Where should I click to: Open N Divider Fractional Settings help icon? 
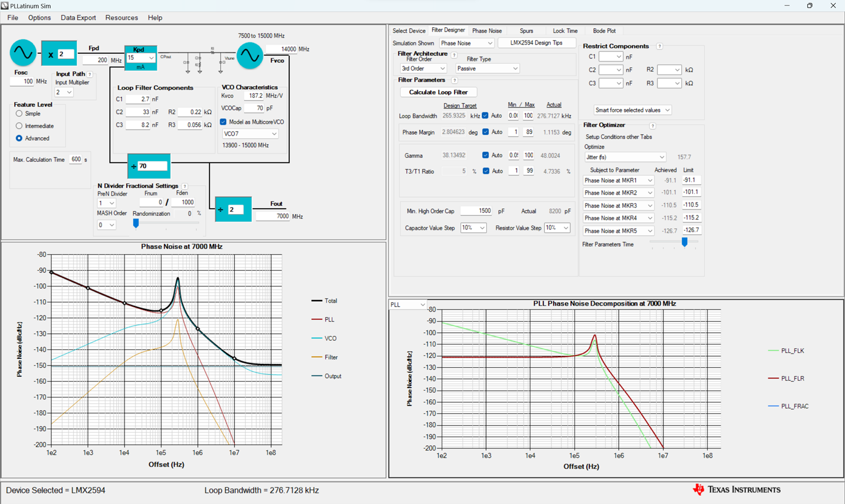pos(185,186)
